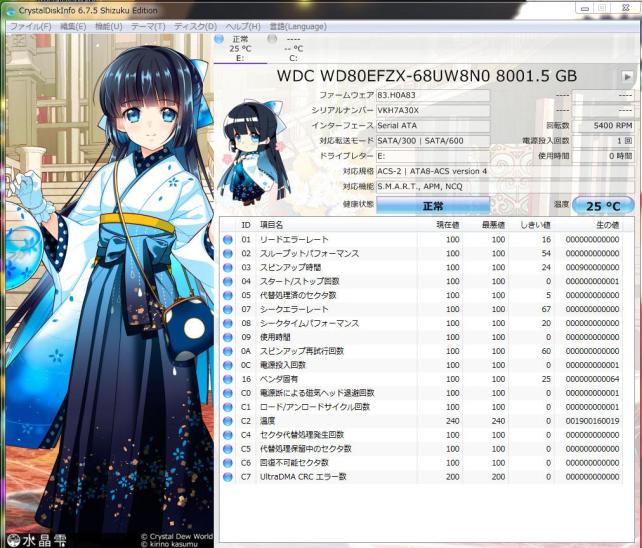Select the UltraDMA CRC エラー数 attribute name
The width and height of the screenshot is (642, 548).
pyautogui.click(x=303, y=477)
